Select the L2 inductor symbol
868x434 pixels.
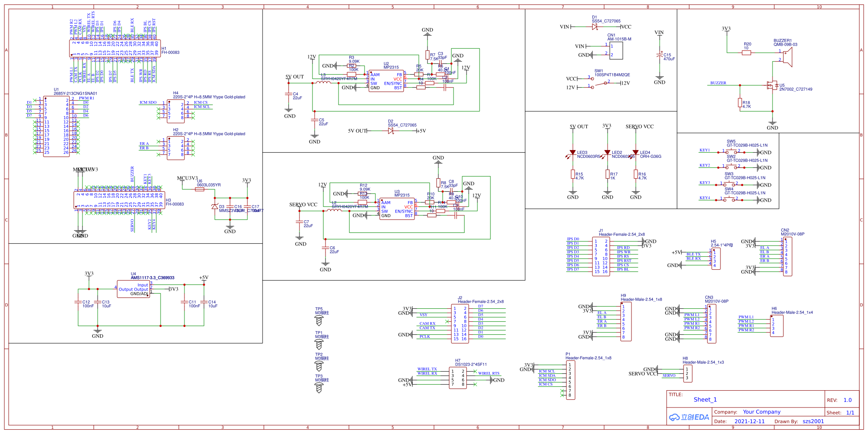tap(334, 210)
